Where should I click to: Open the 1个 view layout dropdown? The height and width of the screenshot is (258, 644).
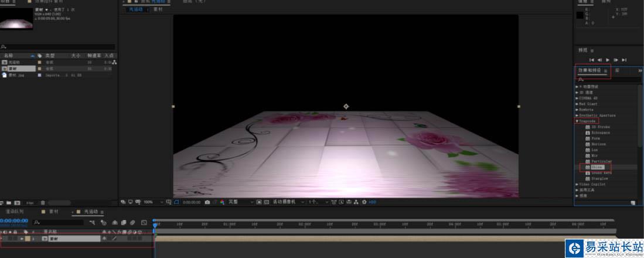click(318, 202)
